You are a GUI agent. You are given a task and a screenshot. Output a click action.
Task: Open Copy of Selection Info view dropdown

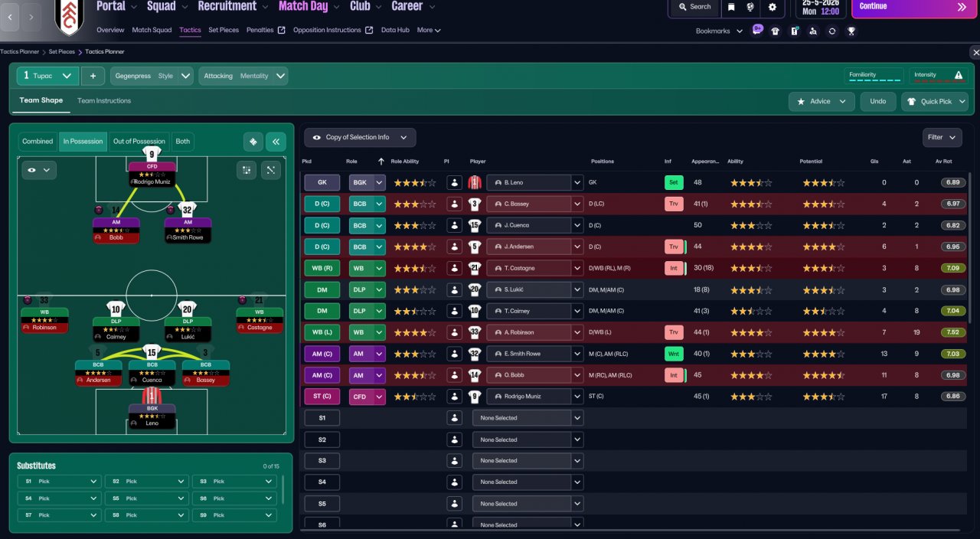tap(360, 138)
